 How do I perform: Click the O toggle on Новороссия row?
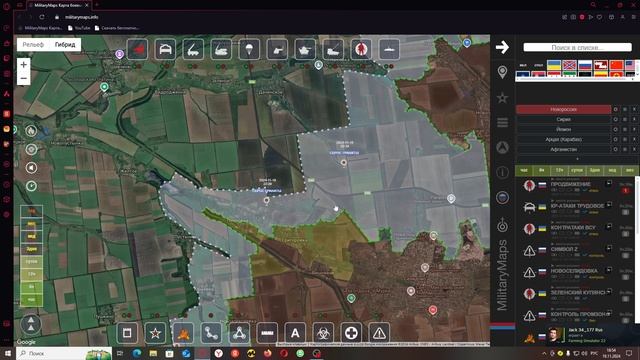(616, 109)
